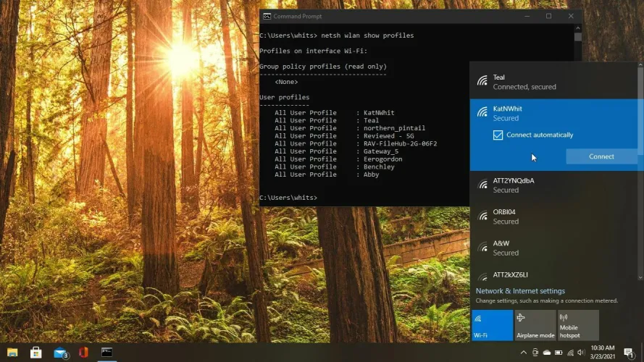
Task: Select the Teal connected network
Action: 554,82
